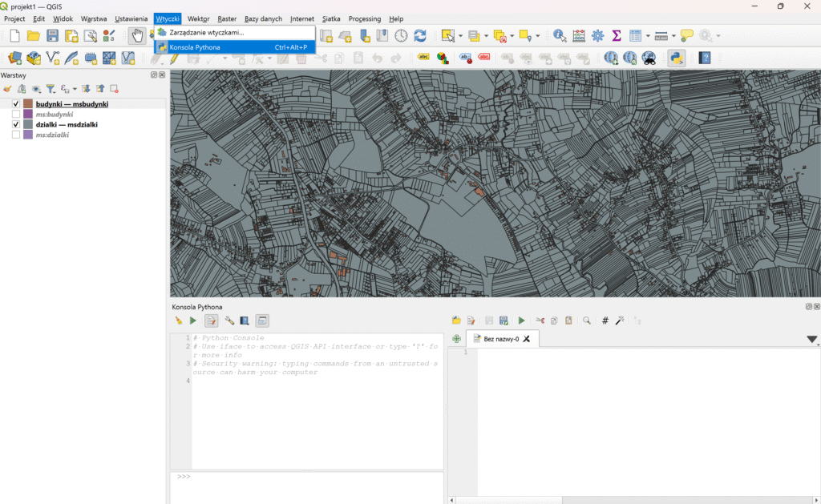Viewport: 821px width, 504px height.
Task: Click the Save Project floppy disk icon
Action: [x=53, y=35]
